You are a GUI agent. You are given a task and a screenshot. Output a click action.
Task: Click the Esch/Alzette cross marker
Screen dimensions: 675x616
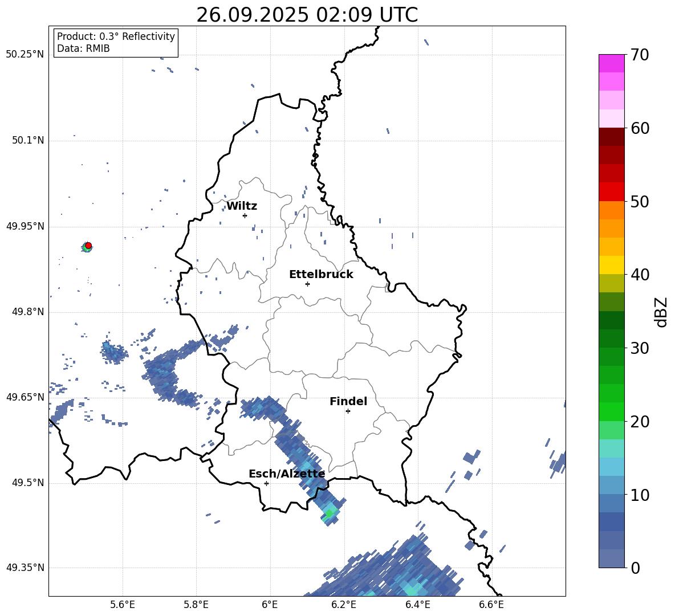(x=266, y=483)
